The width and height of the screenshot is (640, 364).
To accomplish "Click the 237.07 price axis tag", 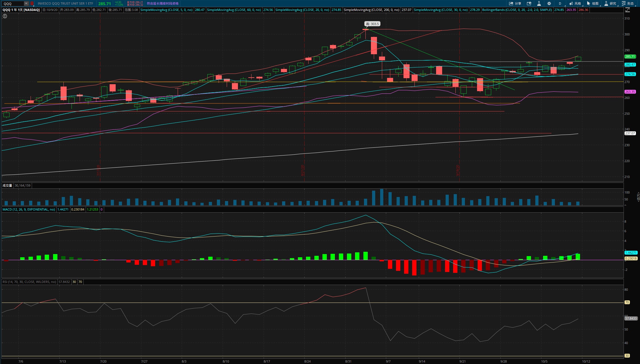I will pyautogui.click(x=630, y=133).
